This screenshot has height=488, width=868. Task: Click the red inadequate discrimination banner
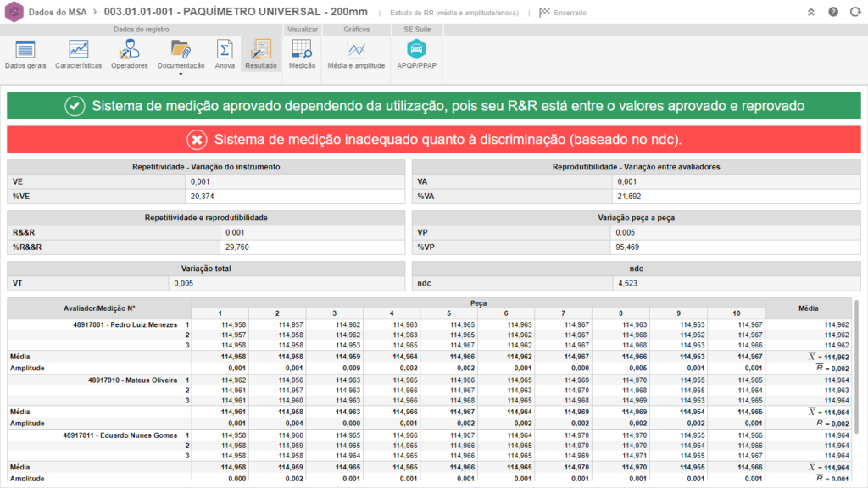pos(434,139)
